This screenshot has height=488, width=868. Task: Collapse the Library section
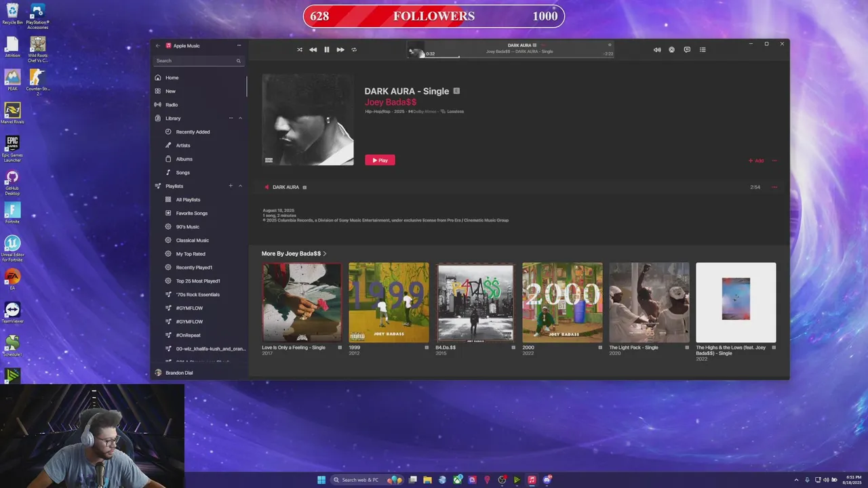[240, 118]
